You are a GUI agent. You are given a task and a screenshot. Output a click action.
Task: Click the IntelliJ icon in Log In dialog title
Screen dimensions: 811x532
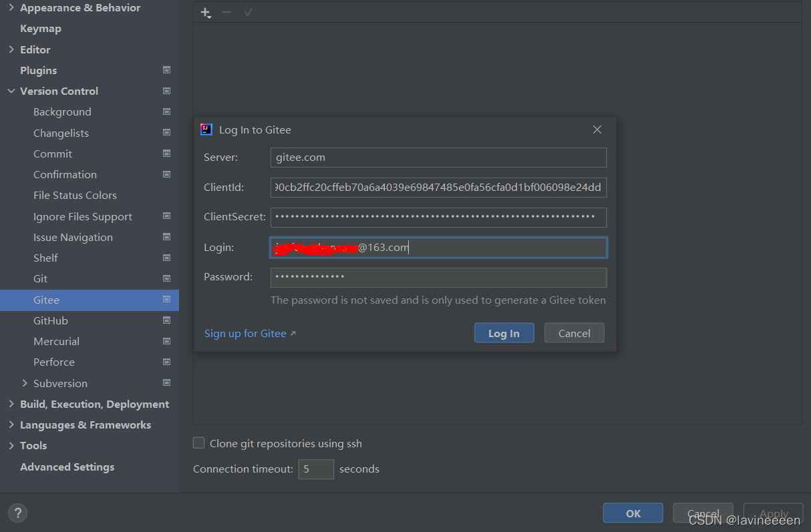206,129
